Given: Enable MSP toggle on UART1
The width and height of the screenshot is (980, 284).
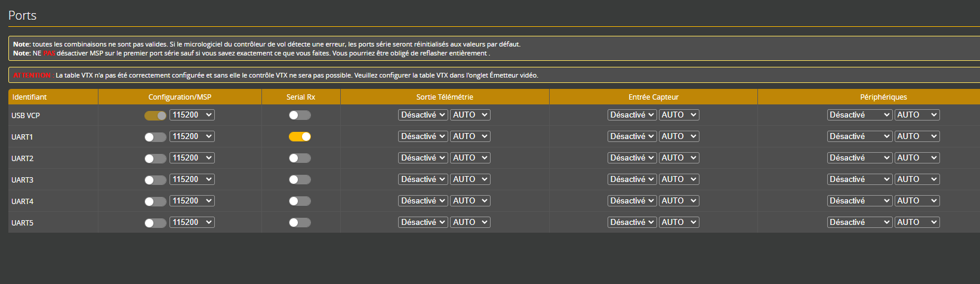Looking at the screenshot, I should [x=155, y=137].
